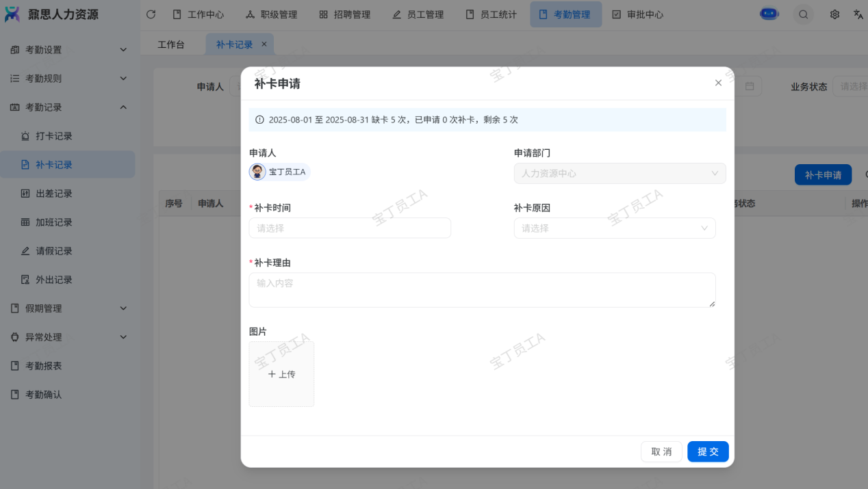Viewport: 868px width, 489px height.
Task: Expand the 考勤设置 sidebar group
Action: coord(68,50)
